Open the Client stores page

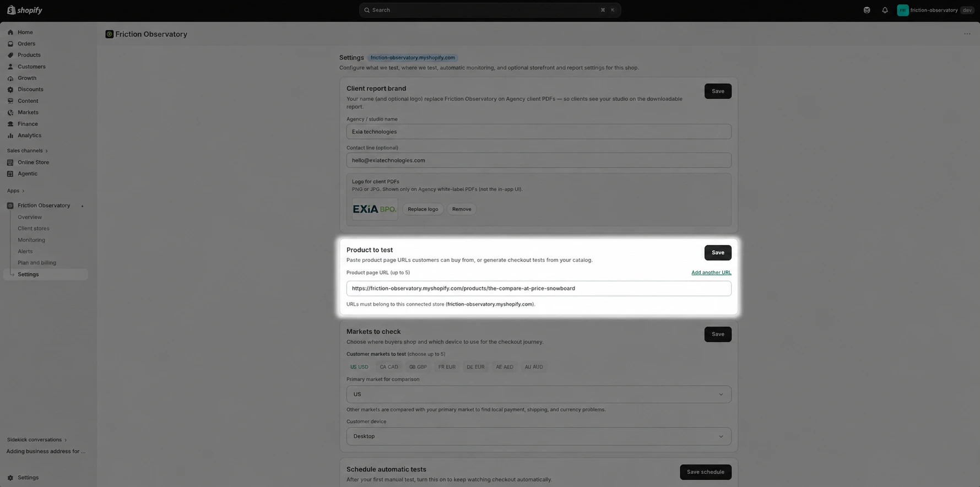click(x=34, y=229)
